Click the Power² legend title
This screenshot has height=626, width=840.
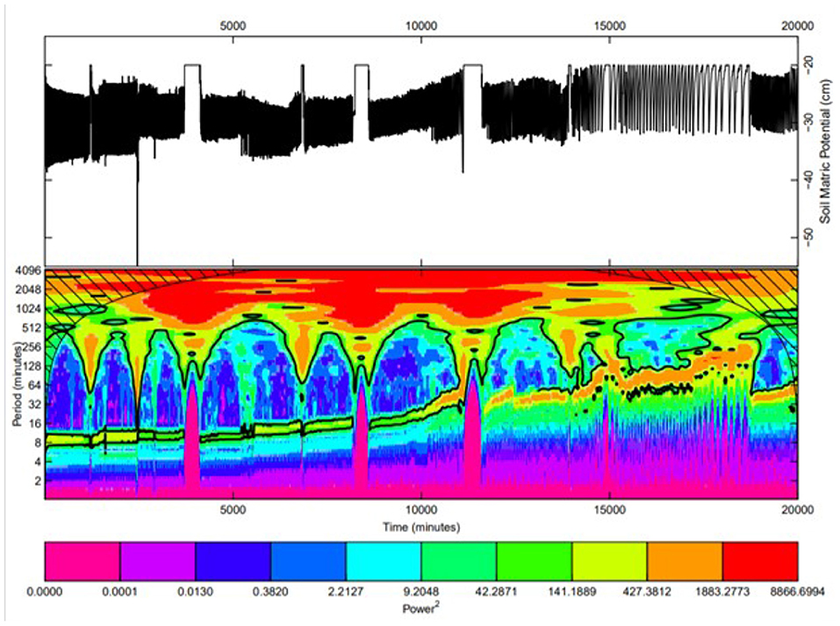(421, 608)
